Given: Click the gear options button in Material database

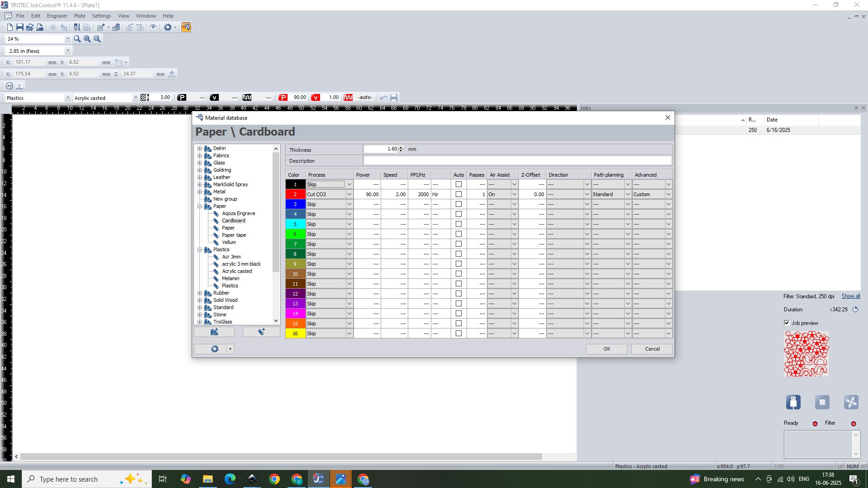Looking at the screenshot, I should coord(215,349).
